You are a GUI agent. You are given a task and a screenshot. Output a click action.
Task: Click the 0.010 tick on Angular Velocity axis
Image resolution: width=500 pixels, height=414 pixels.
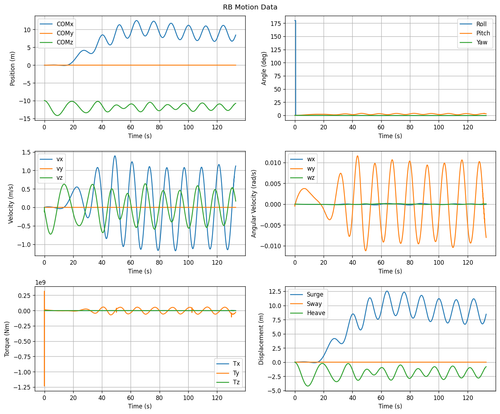(273, 163)
